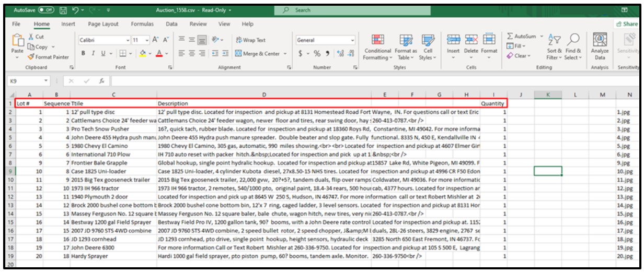Click the Format cells button
The image size is (644, 273).
pos(489,44)
